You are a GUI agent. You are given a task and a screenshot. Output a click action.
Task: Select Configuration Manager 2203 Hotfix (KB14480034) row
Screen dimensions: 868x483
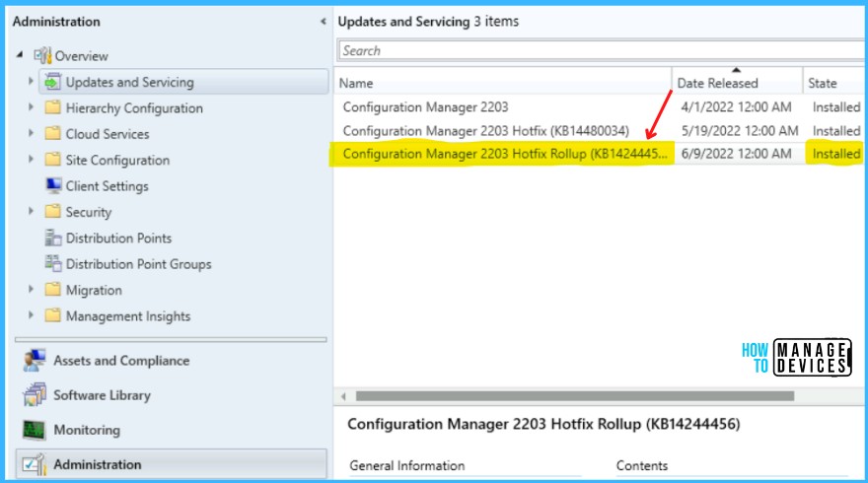coord(600,131)
